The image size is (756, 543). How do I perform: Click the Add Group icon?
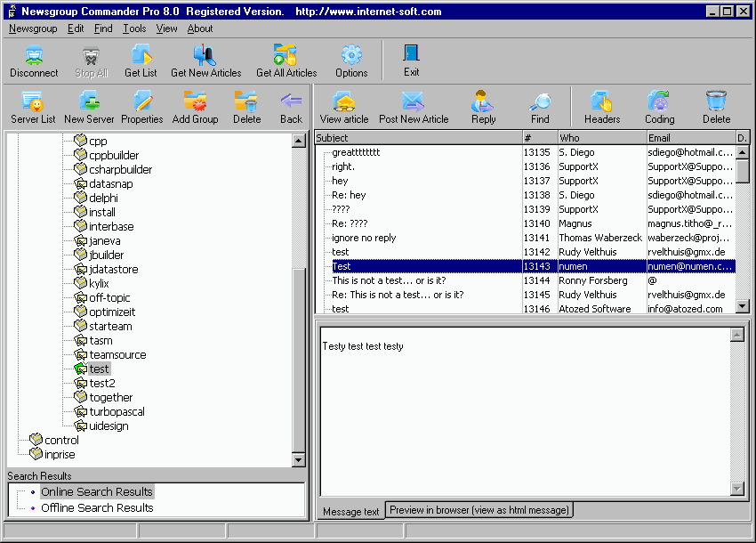pos(195,108)
